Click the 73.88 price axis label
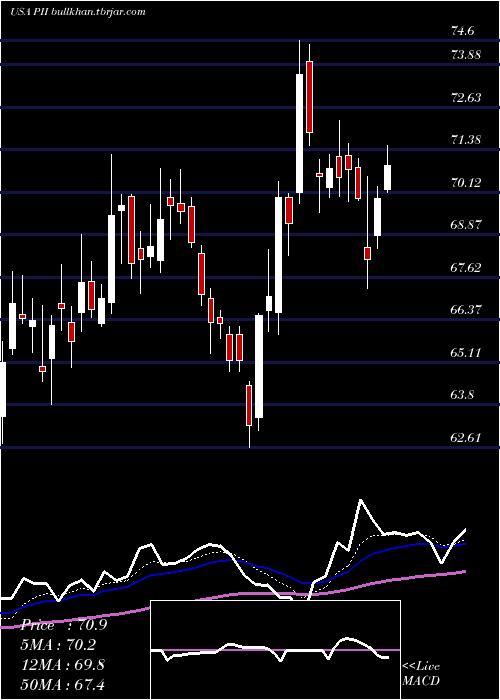 [x=466, y=55]
